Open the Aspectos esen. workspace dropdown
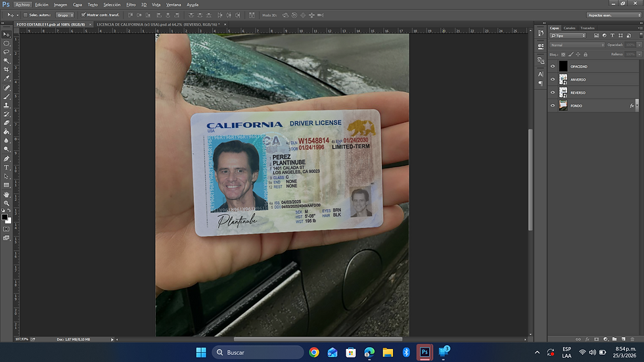 (614, 15)
